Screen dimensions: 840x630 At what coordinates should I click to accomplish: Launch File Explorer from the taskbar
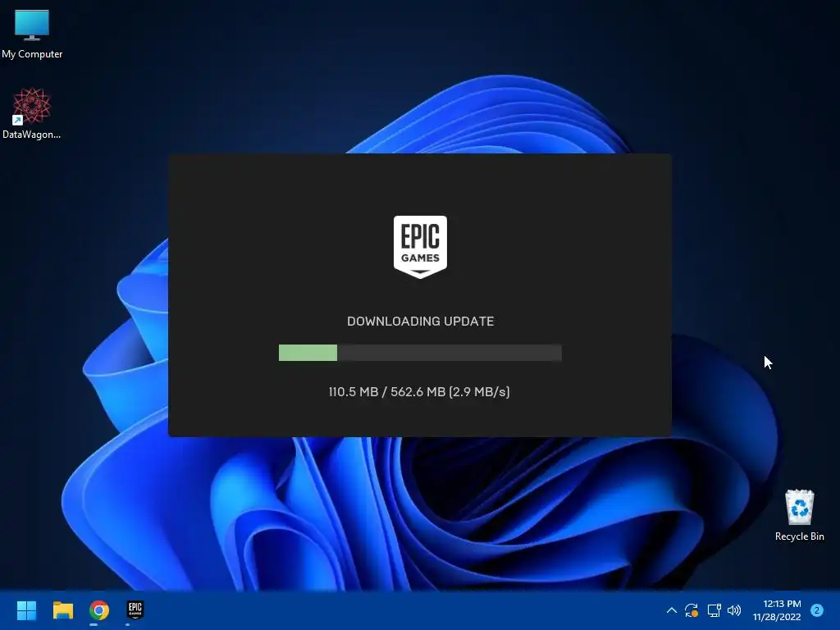tap(62, 609)
